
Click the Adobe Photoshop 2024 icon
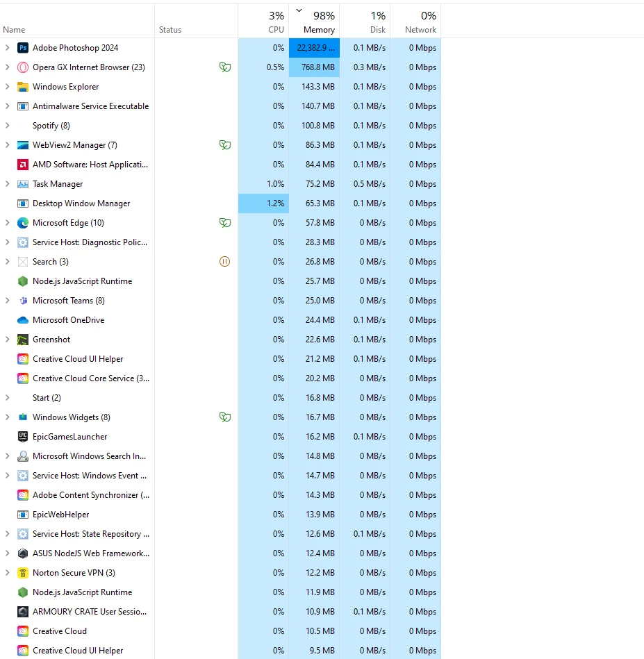pyautogui.click(x=23, y=48)
